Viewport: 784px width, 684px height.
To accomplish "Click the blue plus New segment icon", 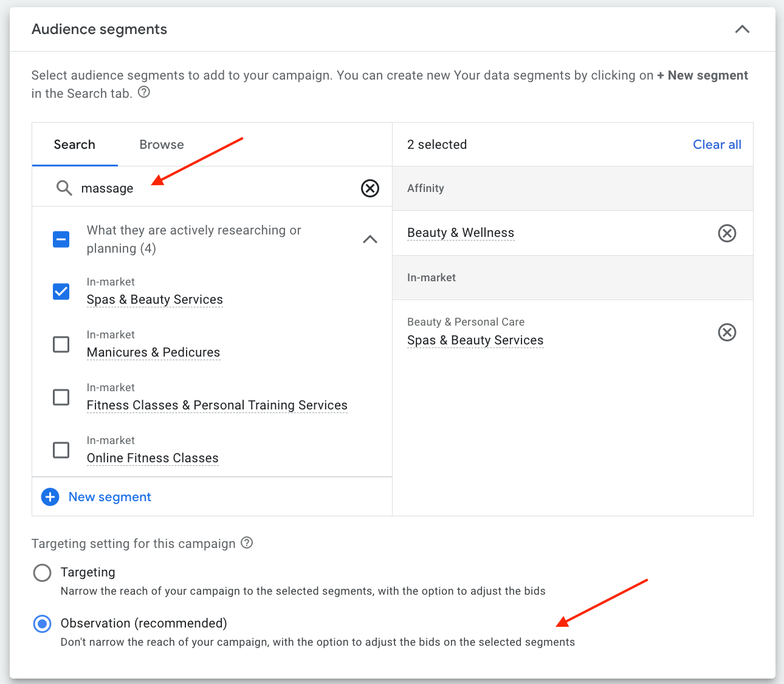I will click(x=50, y=497).
